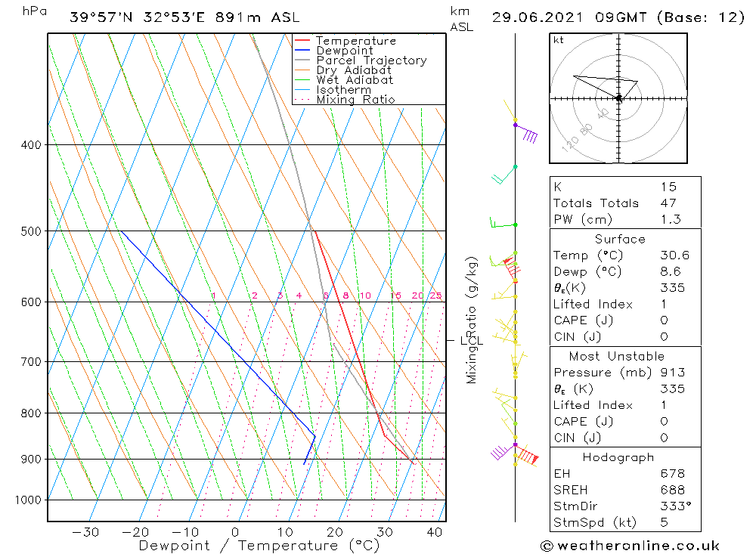Click the hPa axis unit label
Viewport: 756px width, 554px height.
point(35,11)
